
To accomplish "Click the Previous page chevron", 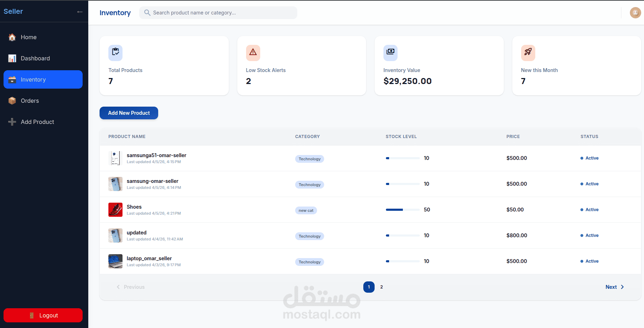I will click(x=118, y=287).
